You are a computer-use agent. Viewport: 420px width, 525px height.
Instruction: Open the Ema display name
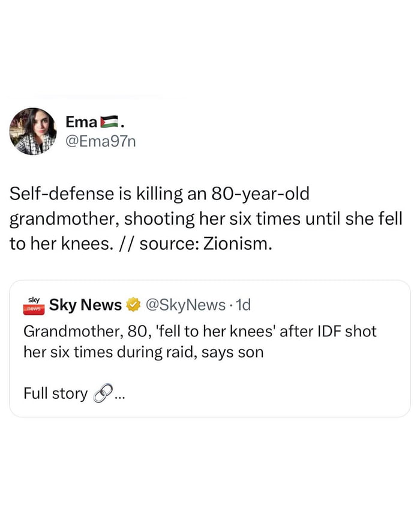coord(81,122)
